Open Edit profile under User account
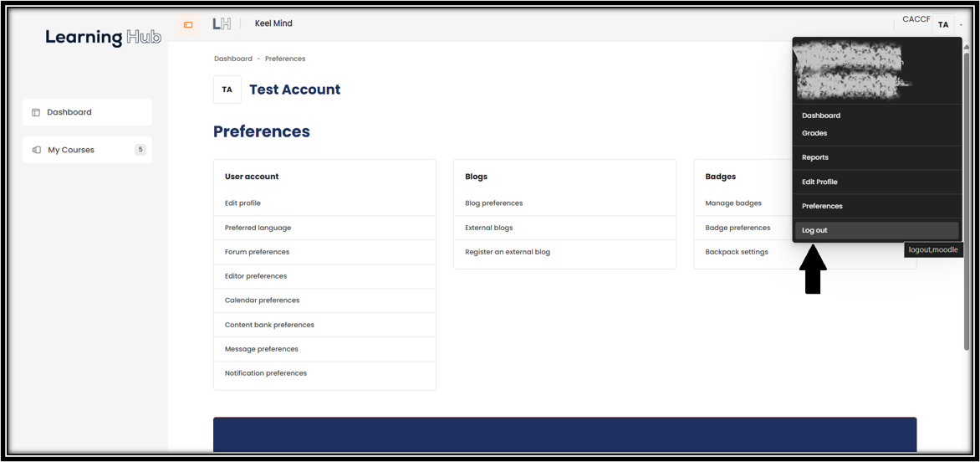The height and width of the screenshot is (462, 980). coord(242,203)
